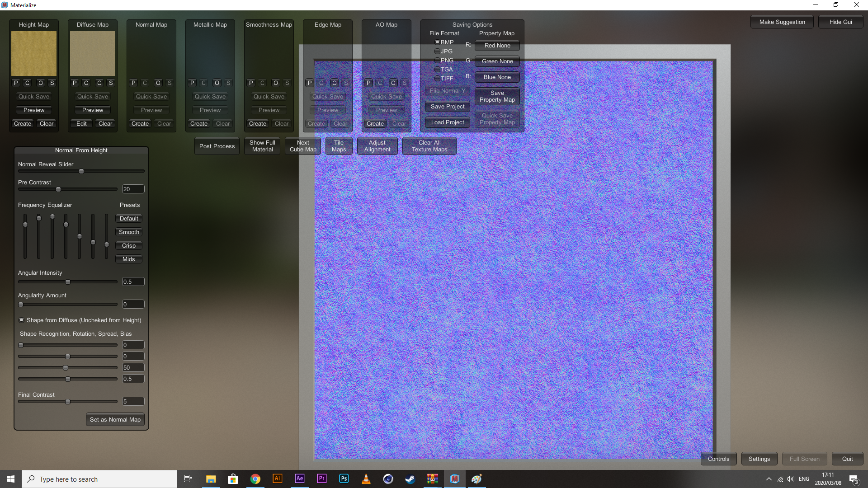Click the C button under Height Map
The width and height of the screenshot is (868, 488).
pos(27,83)
